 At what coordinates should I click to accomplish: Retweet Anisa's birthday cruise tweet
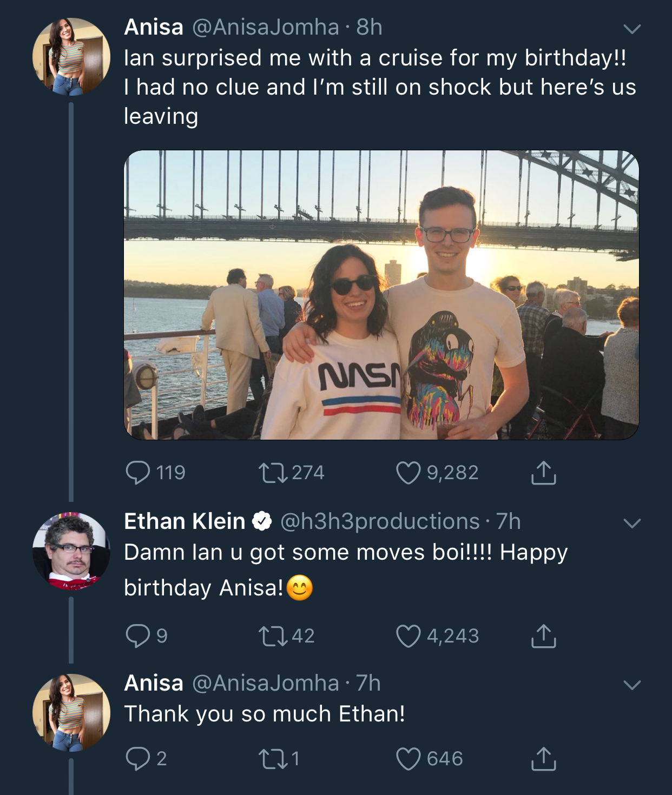pos(286,473)
